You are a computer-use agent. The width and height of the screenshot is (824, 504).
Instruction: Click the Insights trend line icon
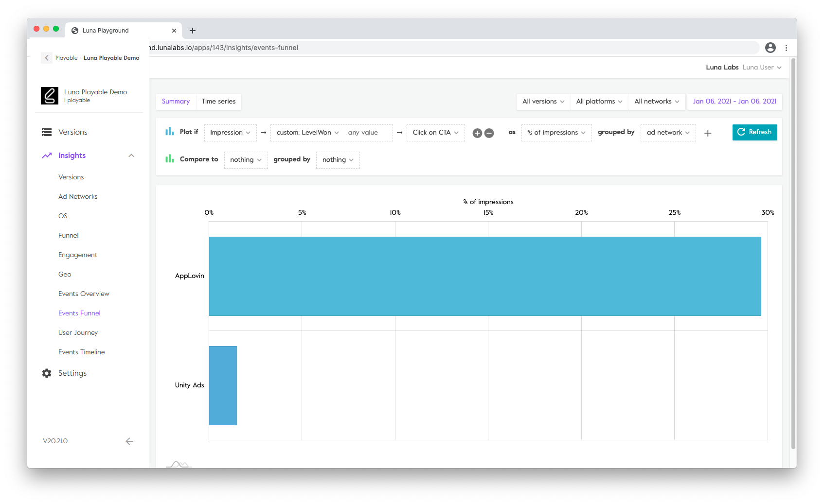tap(47, 156)
